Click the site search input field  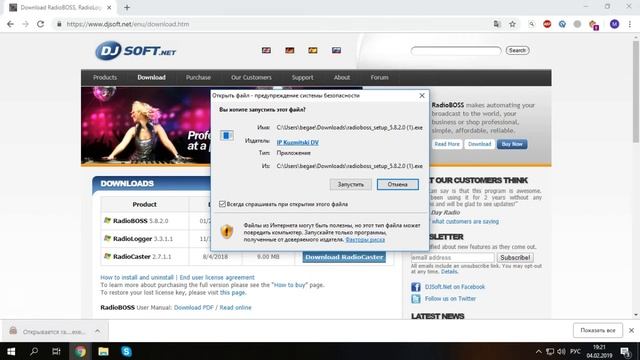tap(456, 51)
